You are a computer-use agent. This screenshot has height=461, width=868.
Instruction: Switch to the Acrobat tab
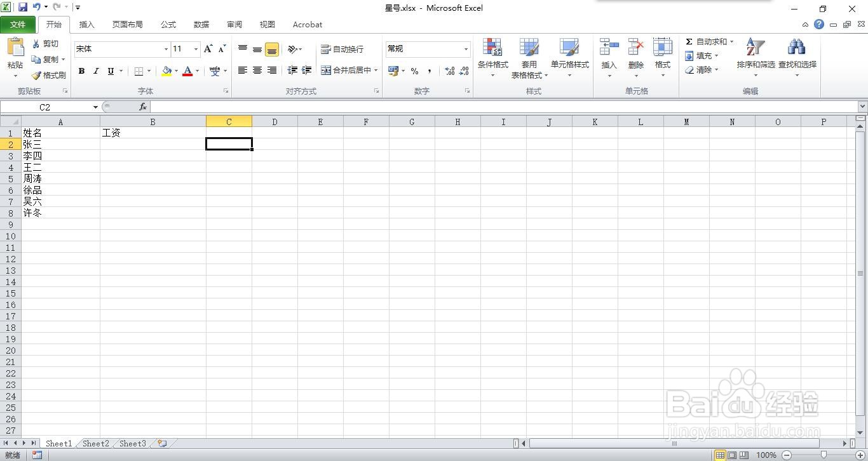point(307,24)
